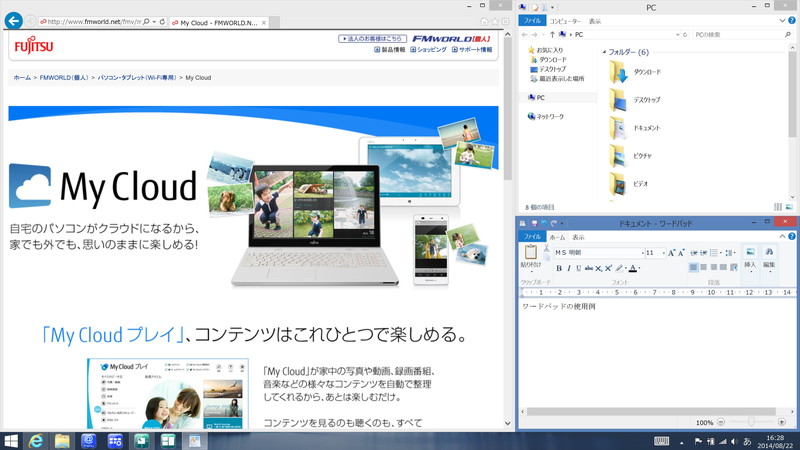Toggle italic formatting in WordPad
This screenshot has height=450, width=800.
click(x=569, y=268)
